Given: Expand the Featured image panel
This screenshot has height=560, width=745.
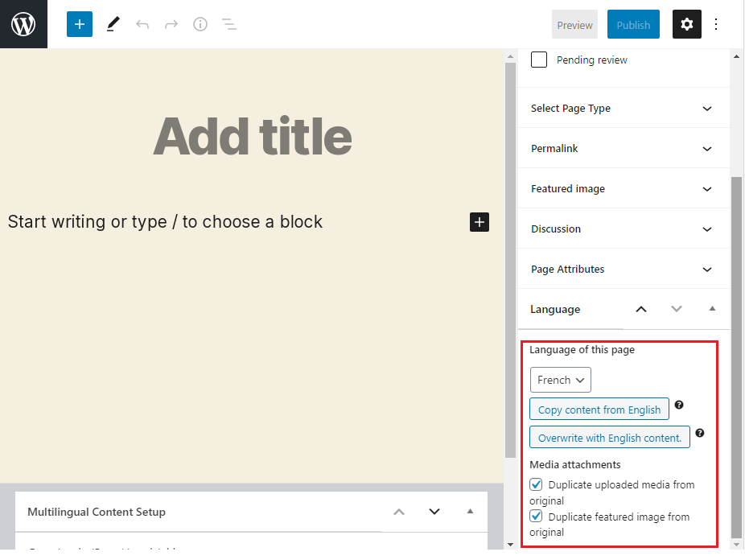Looking at the screenshot, I should click(622, 189).
